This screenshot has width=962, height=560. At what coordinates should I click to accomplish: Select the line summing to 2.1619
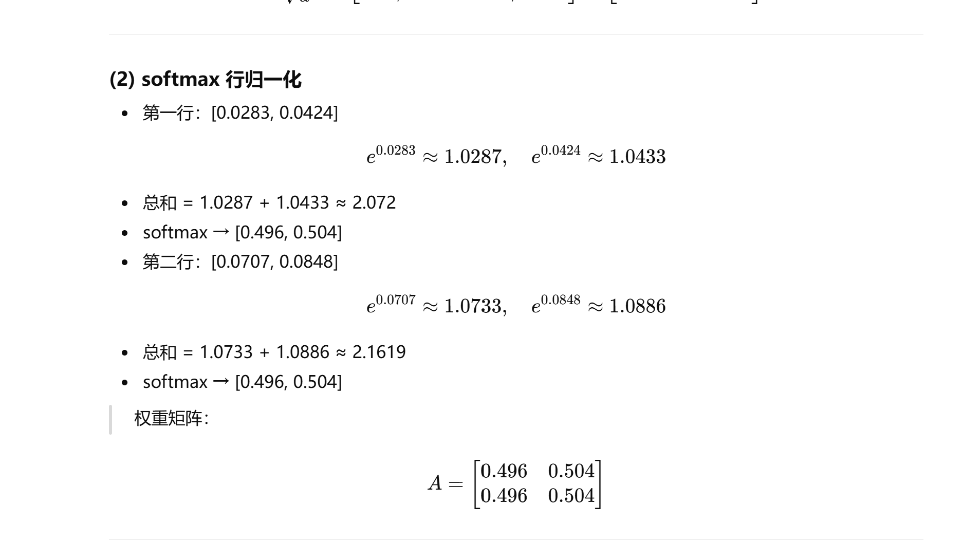pos(274,352)
